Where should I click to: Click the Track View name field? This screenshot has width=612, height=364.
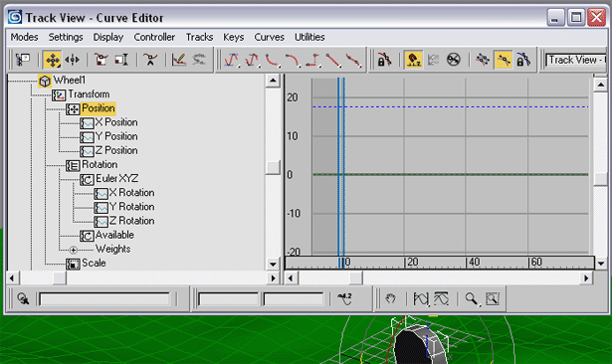click(576, 60)
